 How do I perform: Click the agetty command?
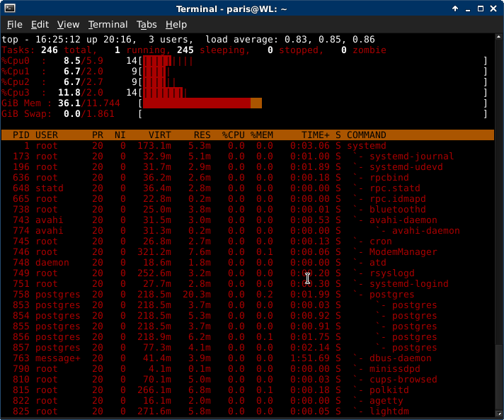(386, 400)
